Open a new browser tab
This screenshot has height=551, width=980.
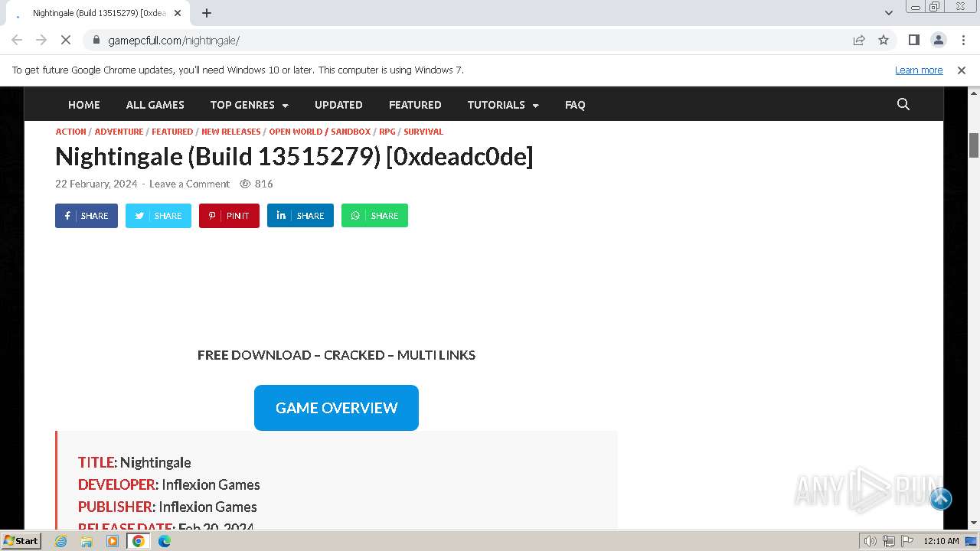click(207, 13)
